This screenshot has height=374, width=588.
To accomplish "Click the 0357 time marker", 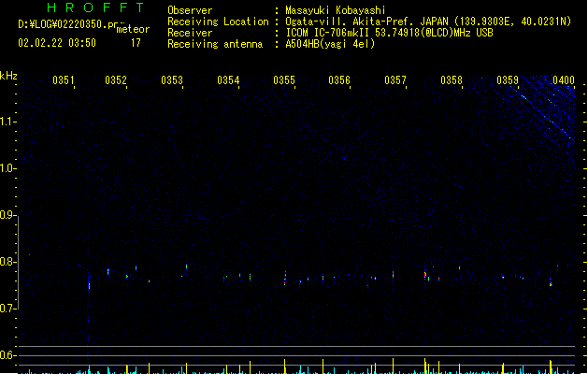I will coord(395,80).
